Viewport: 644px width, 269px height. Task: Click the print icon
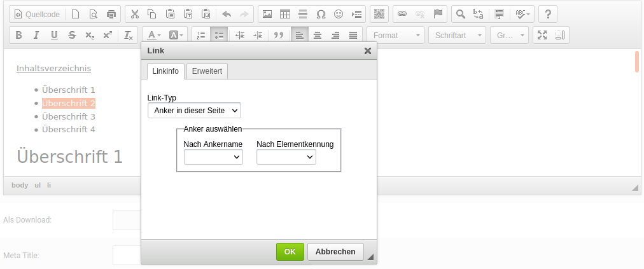111,14
